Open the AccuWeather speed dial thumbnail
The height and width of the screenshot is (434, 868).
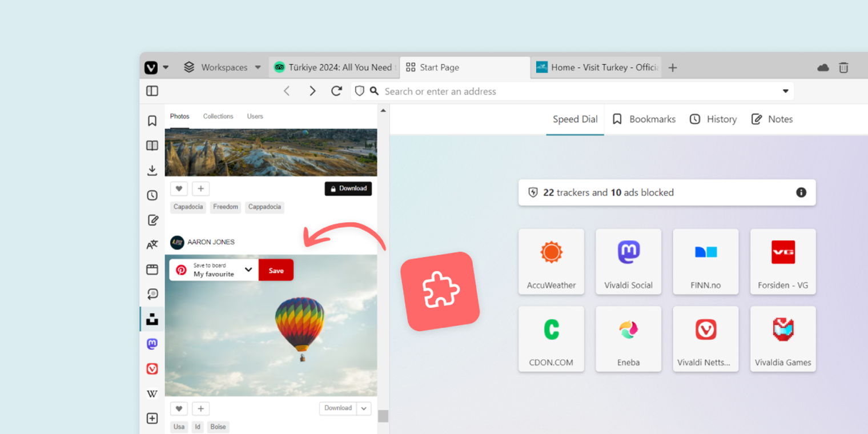click(551, 262)
